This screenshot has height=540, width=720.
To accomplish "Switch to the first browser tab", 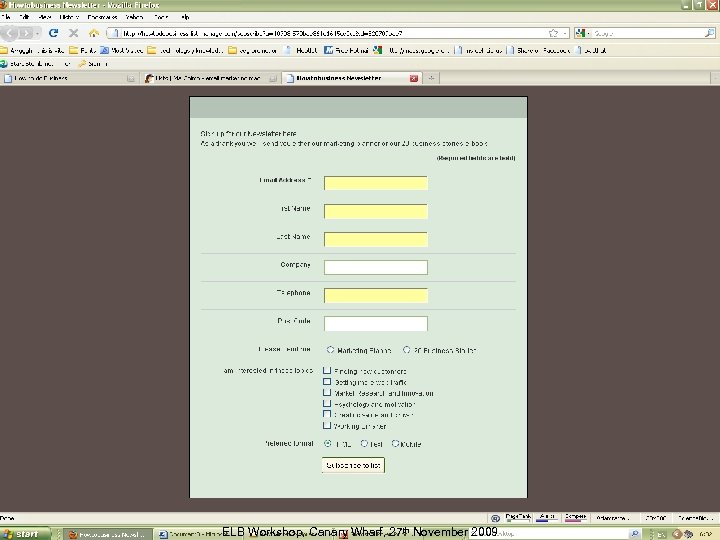I will click(69, 79).
